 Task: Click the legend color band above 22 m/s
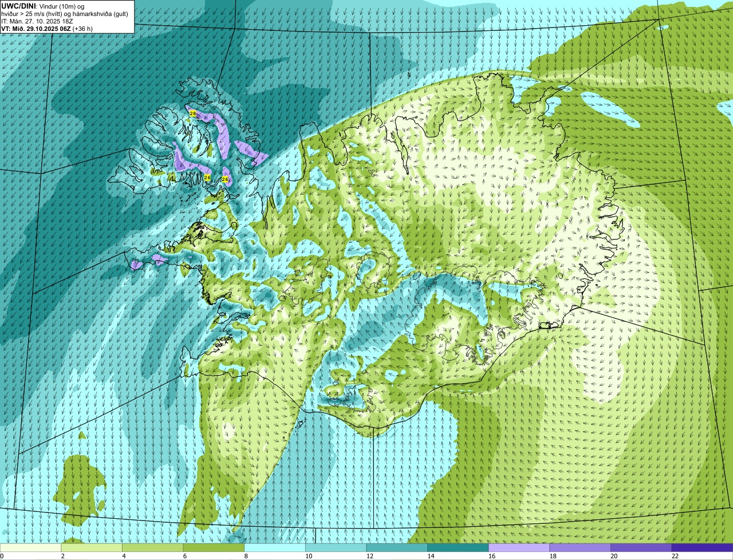coord(702,547)
